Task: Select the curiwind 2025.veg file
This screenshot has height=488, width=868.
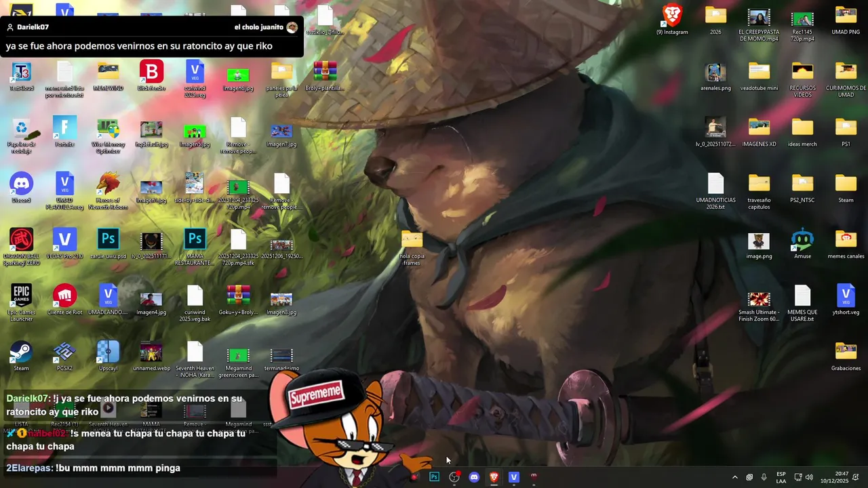Action: pos(195,79)
